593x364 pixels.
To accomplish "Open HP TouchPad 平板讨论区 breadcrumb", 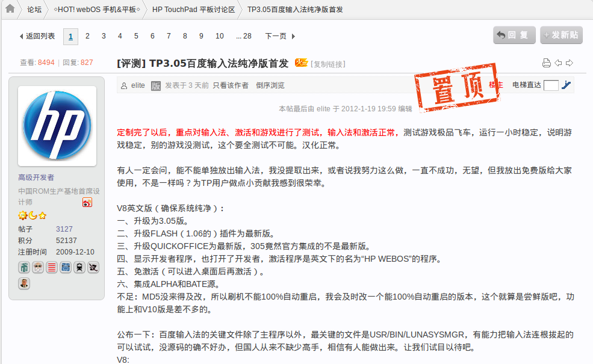I will (194, 10).
